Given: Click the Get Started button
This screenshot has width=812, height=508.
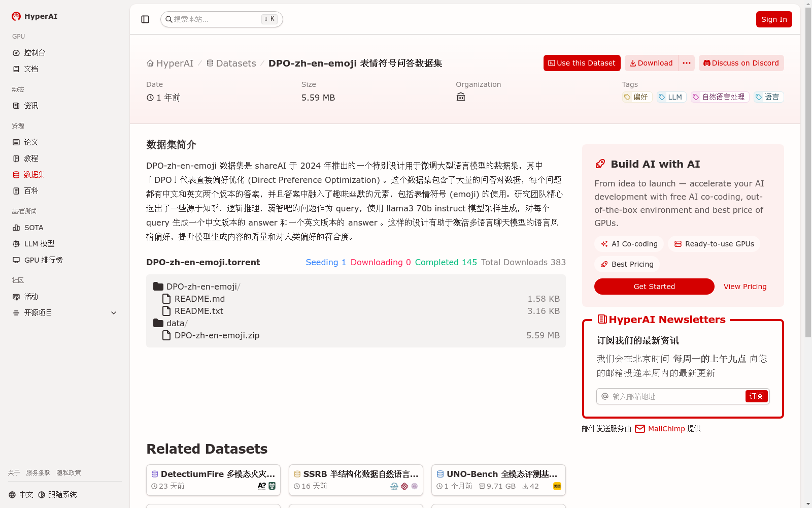Looking at the screenshot, I should (x=654, y=287).
